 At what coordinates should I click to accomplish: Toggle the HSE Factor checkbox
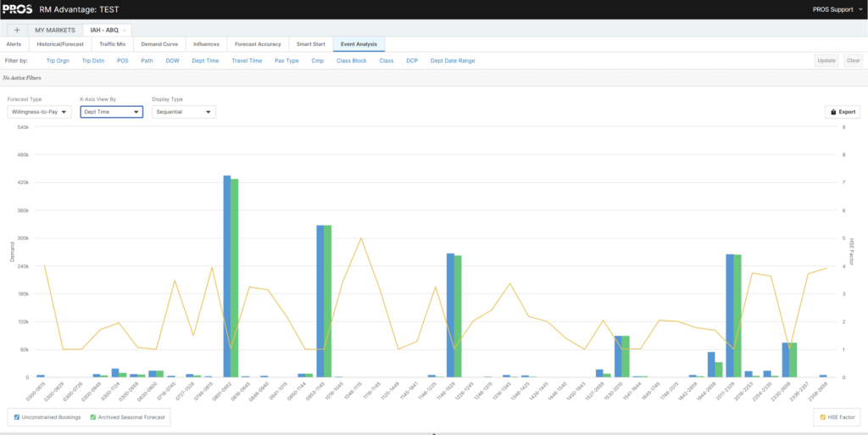point(821,416)
